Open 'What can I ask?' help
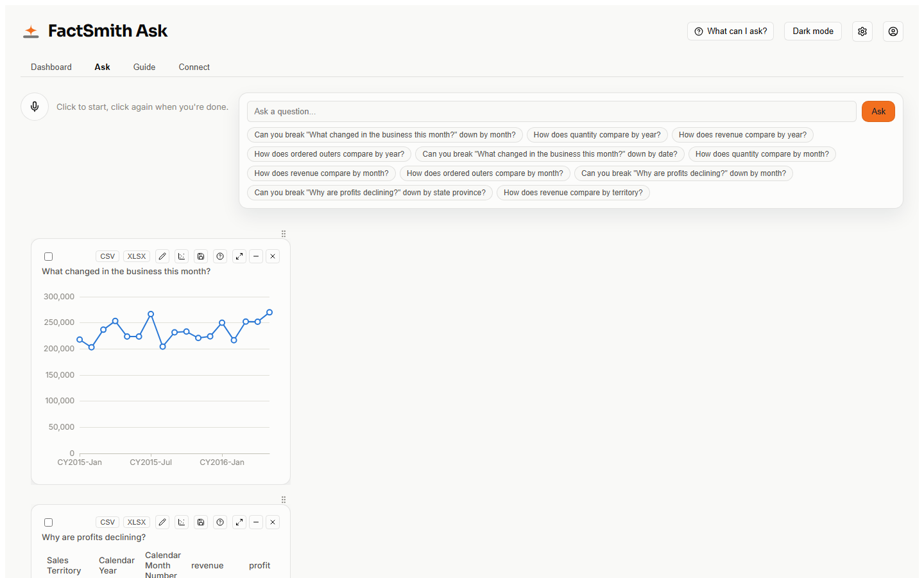924x578 pixels. pos(731,31)
